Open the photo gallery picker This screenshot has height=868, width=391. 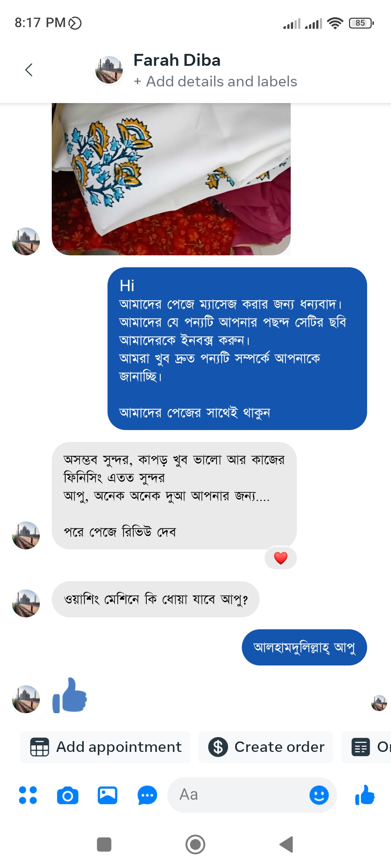[x=108, y=795]
